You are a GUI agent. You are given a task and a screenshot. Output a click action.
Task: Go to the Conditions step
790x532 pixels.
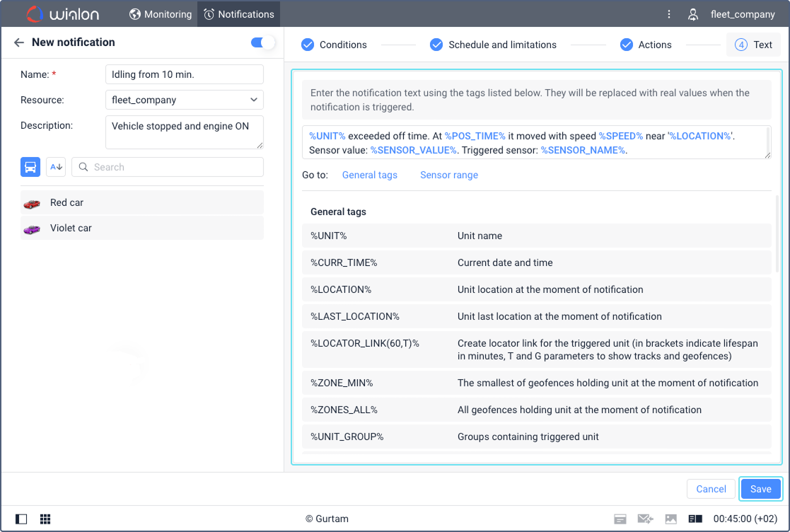[x=334, y=45]
